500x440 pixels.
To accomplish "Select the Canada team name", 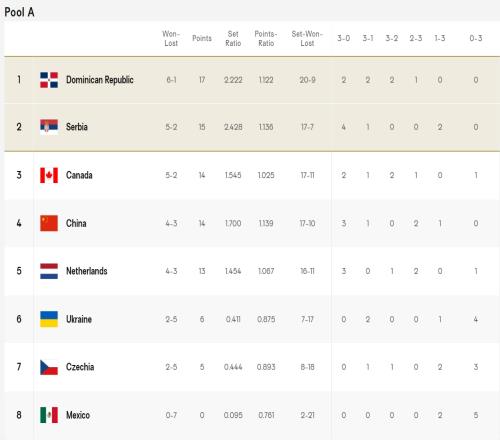I will point(79,175).
